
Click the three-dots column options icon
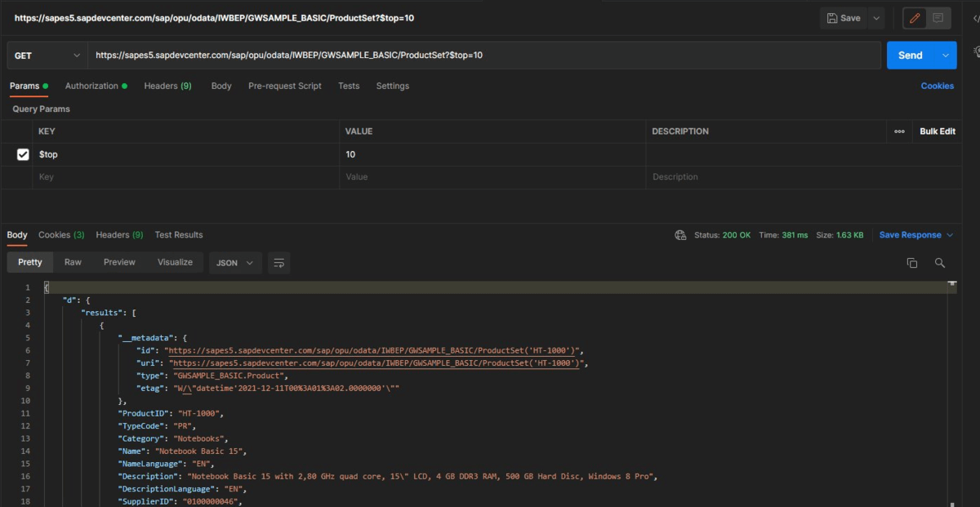[899, 131]
